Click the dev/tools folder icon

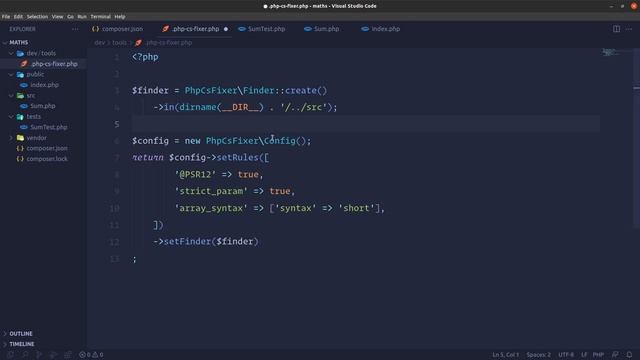point(20,53)
